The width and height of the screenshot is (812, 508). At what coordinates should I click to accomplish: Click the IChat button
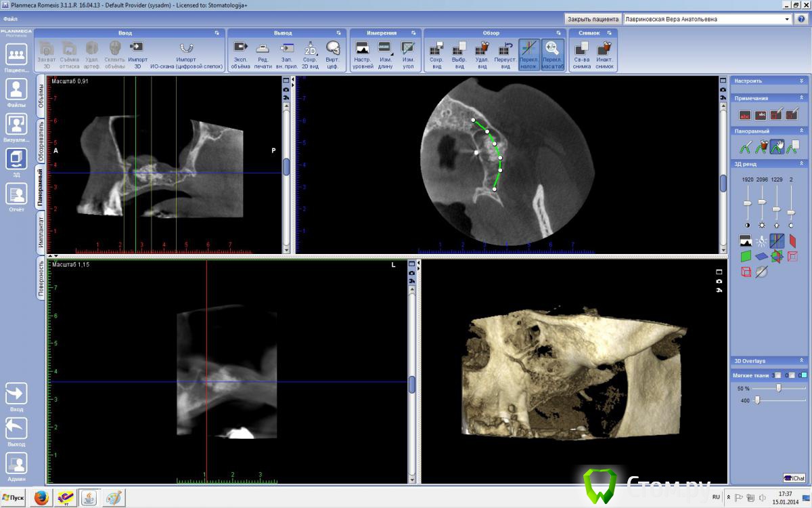(x=794, y=478)
